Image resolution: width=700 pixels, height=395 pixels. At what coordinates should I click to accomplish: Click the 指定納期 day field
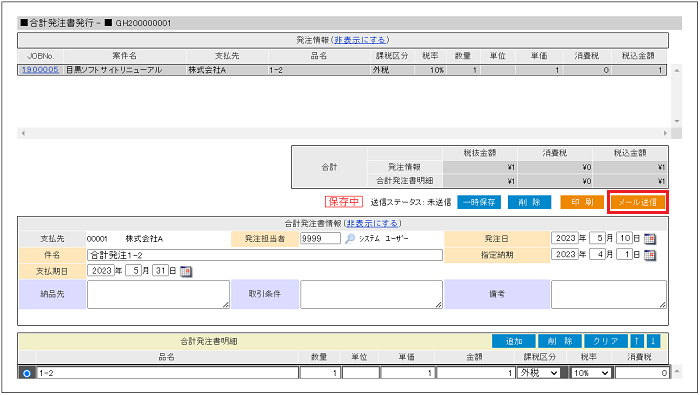coord(624,254)
